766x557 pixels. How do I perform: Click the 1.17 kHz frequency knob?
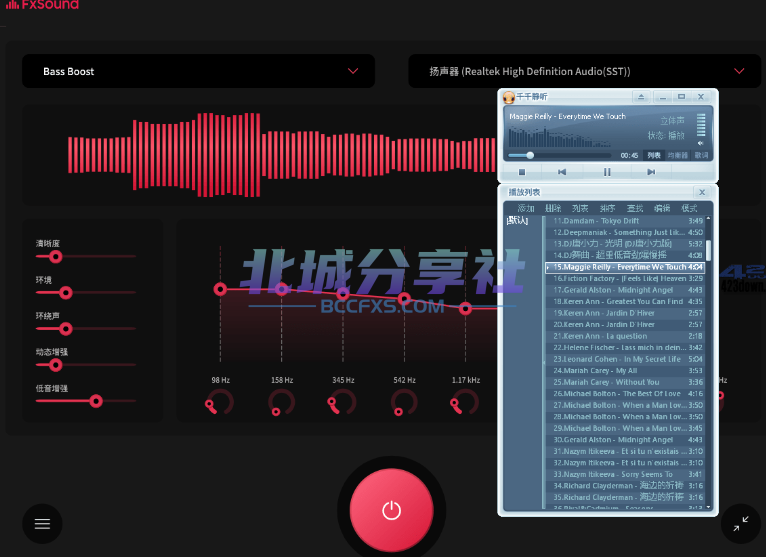(465, 402)
